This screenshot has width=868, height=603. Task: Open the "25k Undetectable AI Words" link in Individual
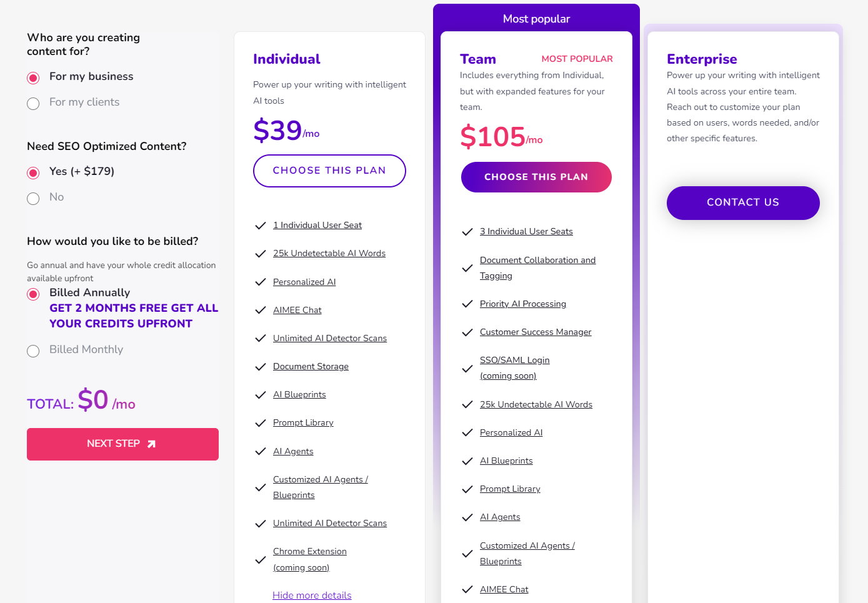329,253
